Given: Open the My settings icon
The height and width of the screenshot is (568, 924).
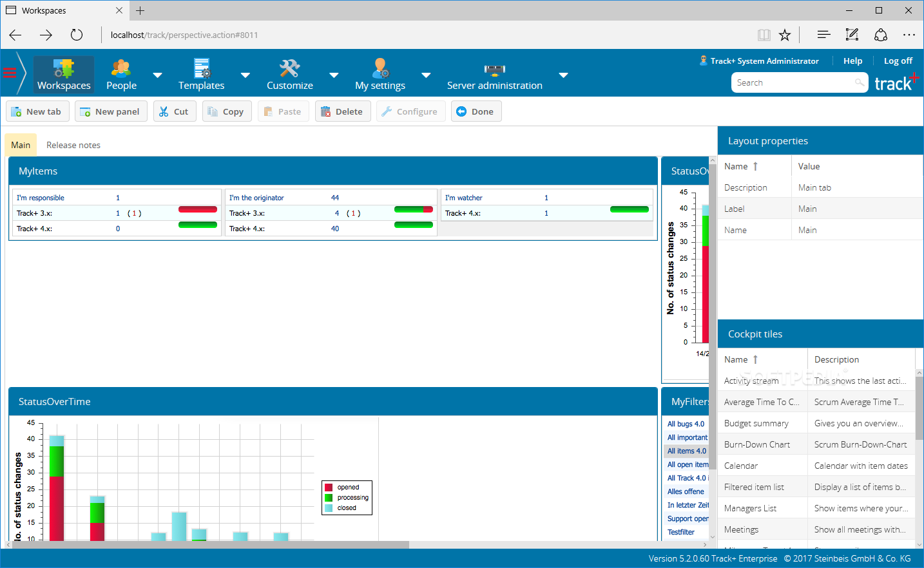Looking at the screenshot, I should point(380,68).
